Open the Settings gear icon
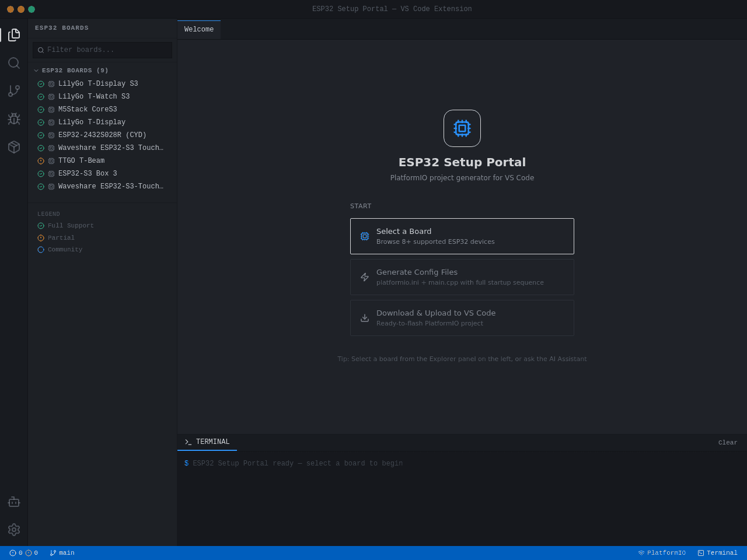The height and width of the screenshot is (560, 747). pyautogui.click(x=14, y=530)
